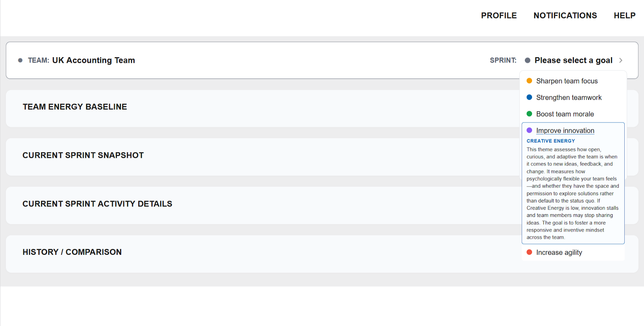
Task: Click the green dot beside Boost team morale
Action: pos(529,114)
